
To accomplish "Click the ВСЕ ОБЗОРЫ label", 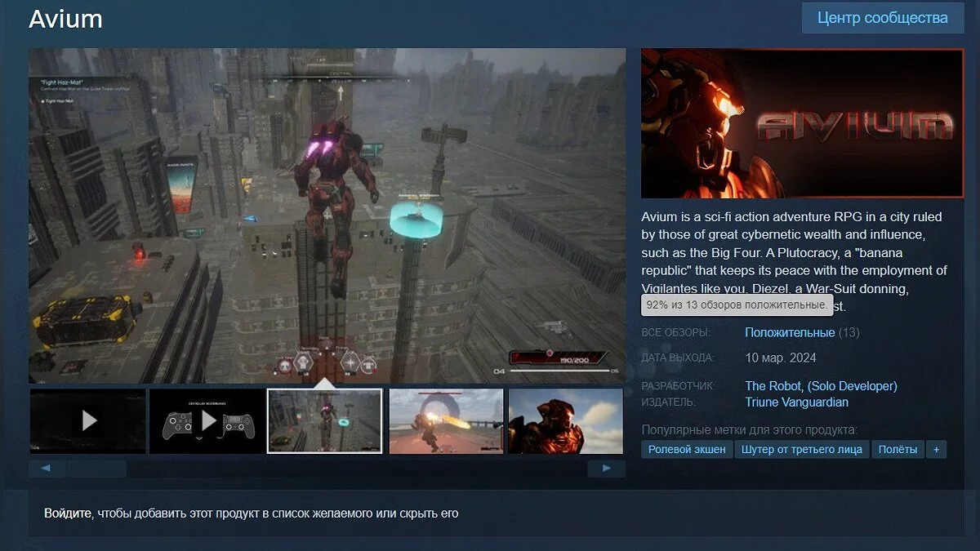I will coord(676,333).
